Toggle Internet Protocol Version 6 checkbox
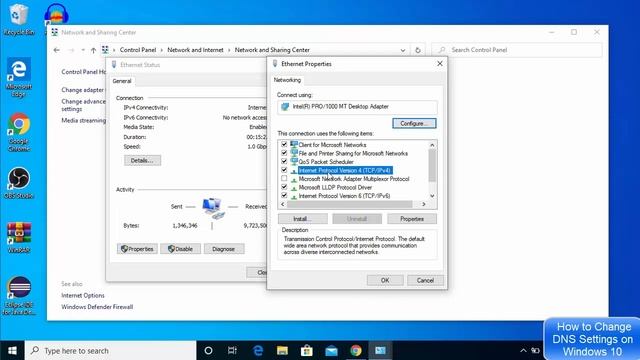The height and width of the screenshot is (360, 640). [284, 196]
